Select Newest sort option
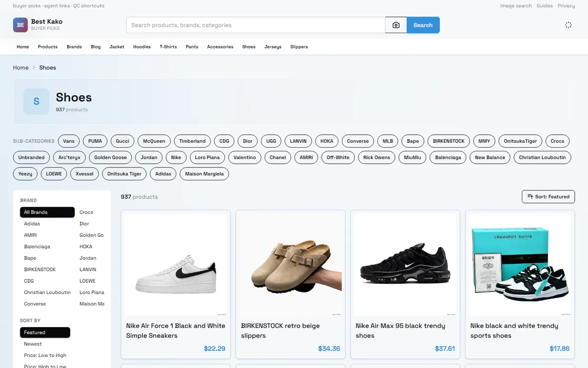Screen dimensions: 588x368 [33, 344]
